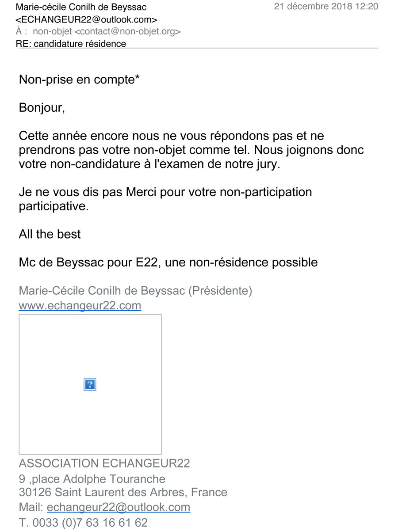The height and width of the screenshot is (532, 398).
Task: Click the signature name with Présidente title
Action: 135,291
